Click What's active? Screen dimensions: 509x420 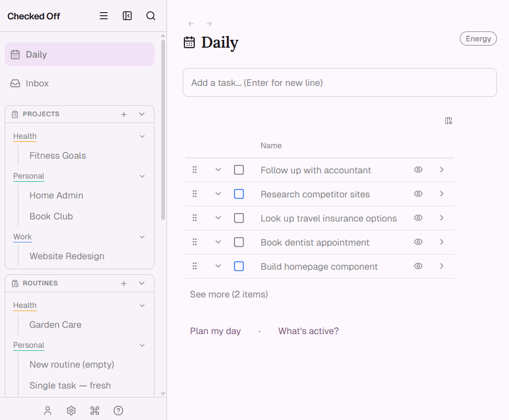(308, 331)
